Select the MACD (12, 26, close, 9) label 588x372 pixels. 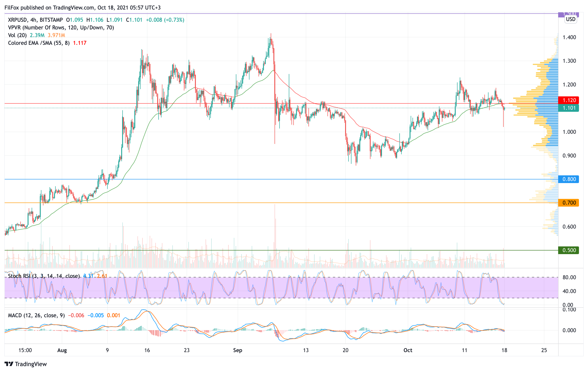click(x=36, y=315)
